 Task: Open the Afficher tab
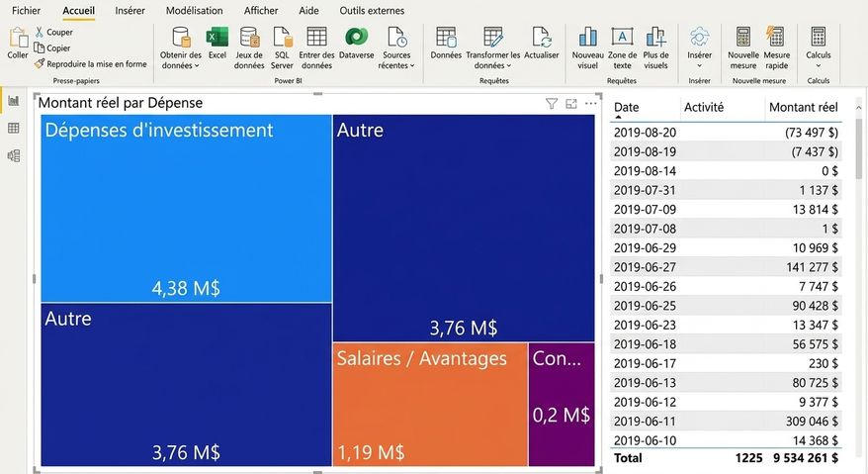261,11
